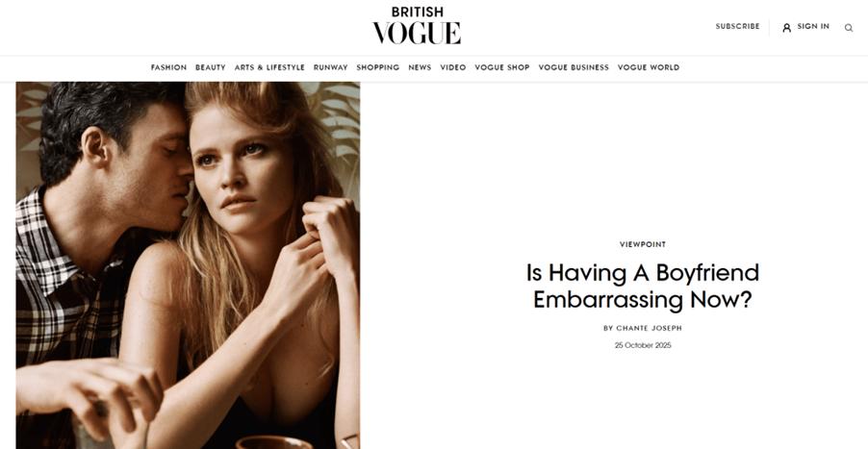This screenshot has height=449, width=868.
Task: Open the search magnifier icon
Action: tap(848, 28)
